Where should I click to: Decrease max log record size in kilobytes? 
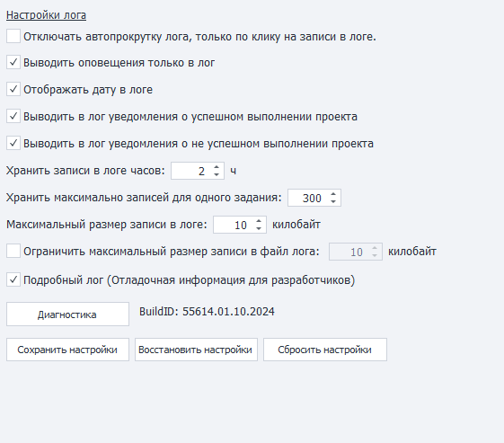point(259,228)
